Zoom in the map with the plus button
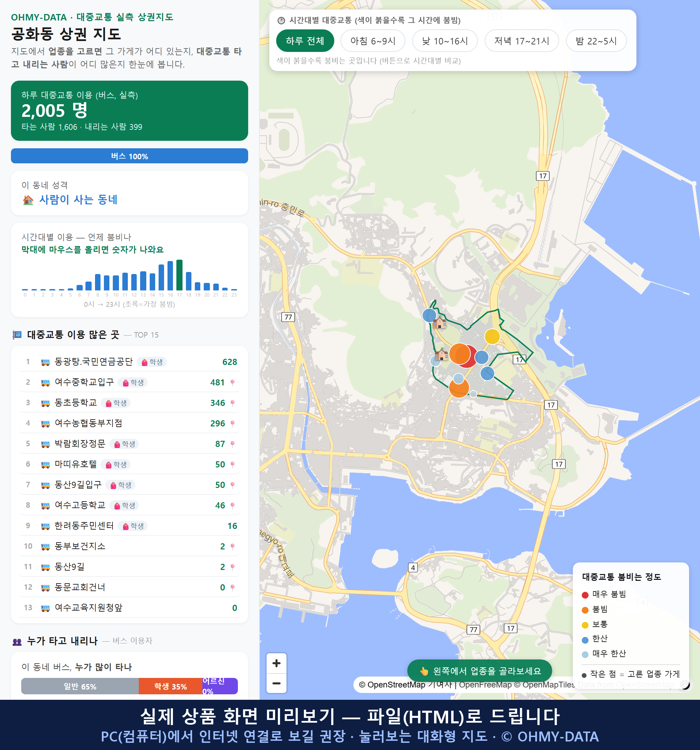Screen dimensions: 700x750 [x=277, y=663]
